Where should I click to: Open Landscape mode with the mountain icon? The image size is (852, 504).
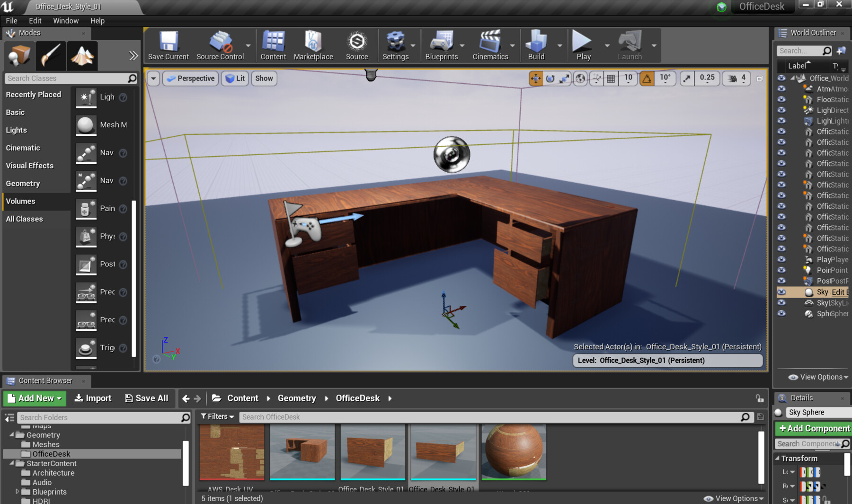(81, 55)
